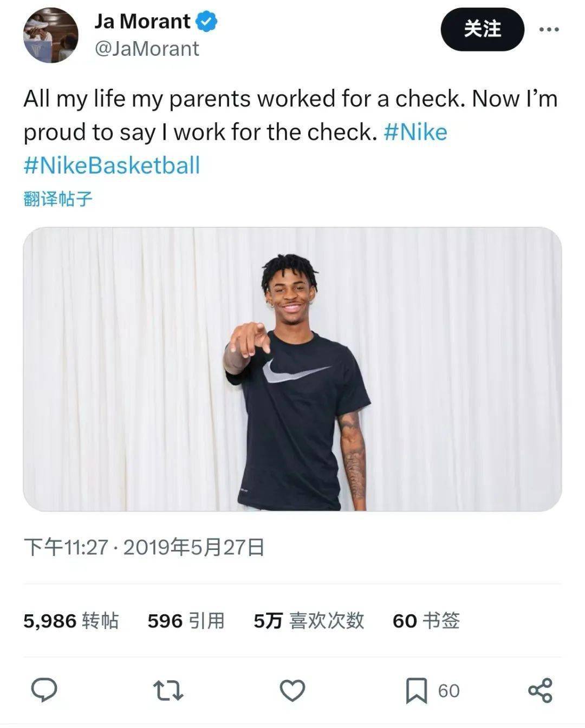Open the attached photo
585x728 pixels.
292,369
